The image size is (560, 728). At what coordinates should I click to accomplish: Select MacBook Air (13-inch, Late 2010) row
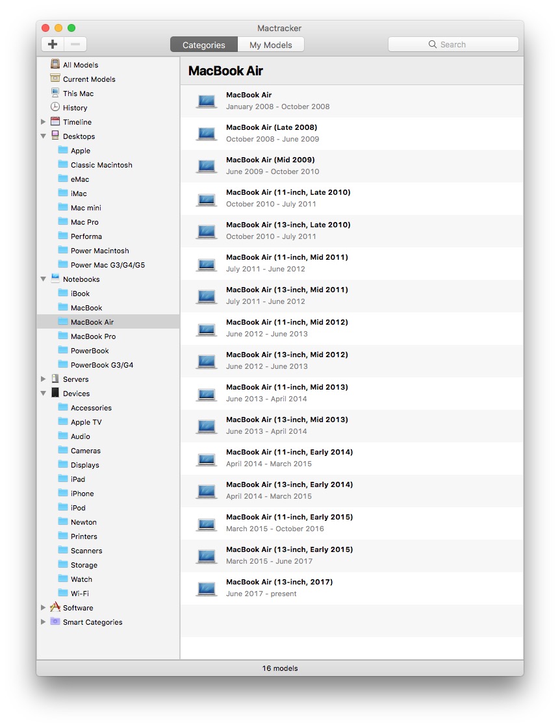pyautogui.click(x=351, y=231)
